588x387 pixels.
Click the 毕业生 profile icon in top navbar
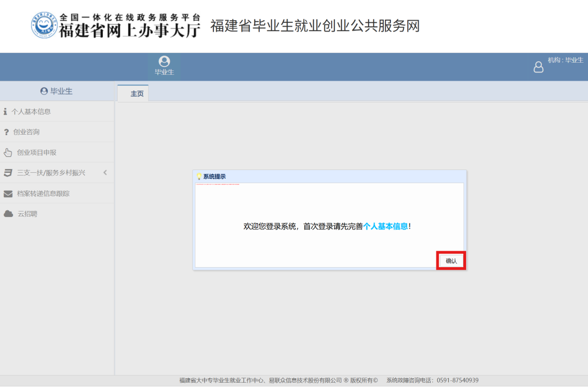pos(164,62)
